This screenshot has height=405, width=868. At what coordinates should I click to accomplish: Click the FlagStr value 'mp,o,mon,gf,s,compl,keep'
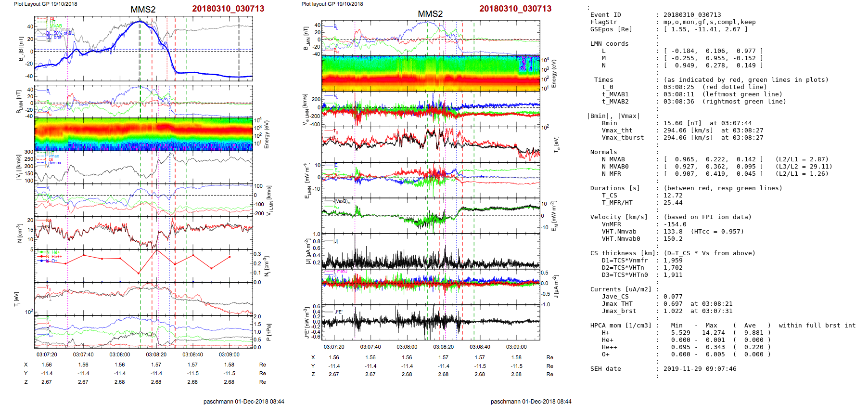(x=710, y=22)
